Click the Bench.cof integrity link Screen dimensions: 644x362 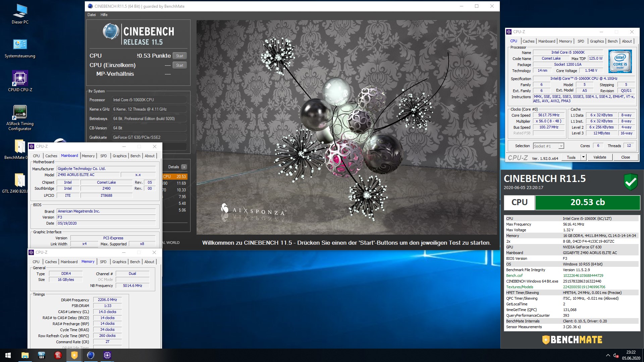tap(514, 276)
